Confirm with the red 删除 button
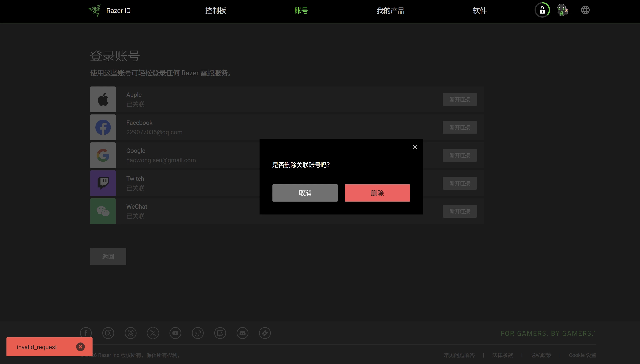This screenshot has width=640, height=364. (x=377, y=193)
